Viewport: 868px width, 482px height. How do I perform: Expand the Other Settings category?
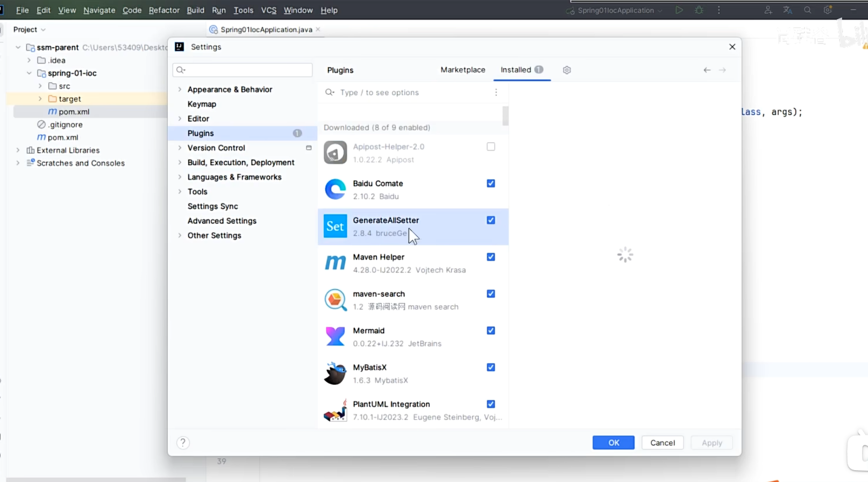(x=180, y=235)
